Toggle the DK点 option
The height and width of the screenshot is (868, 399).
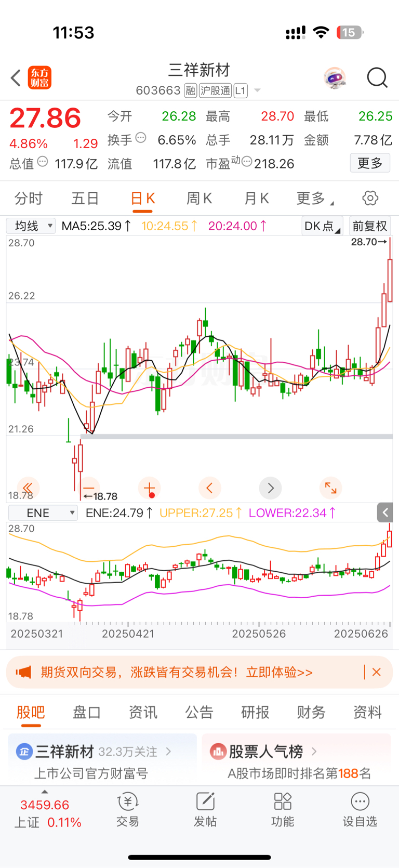[x=322, y=226]
